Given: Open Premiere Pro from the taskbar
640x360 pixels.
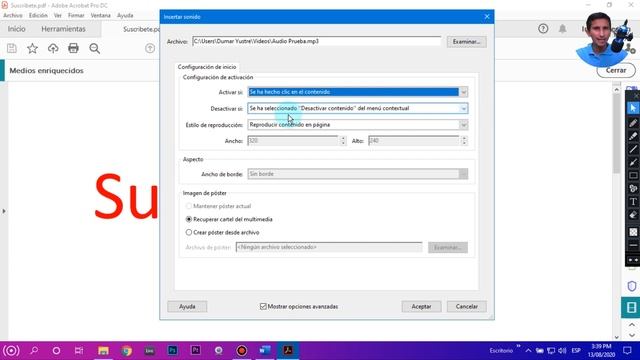Looking at the screenshot, I should [x=196, y=350].
